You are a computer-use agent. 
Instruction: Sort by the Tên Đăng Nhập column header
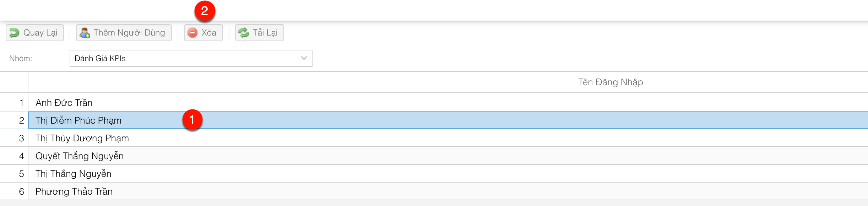coord(610,82)
